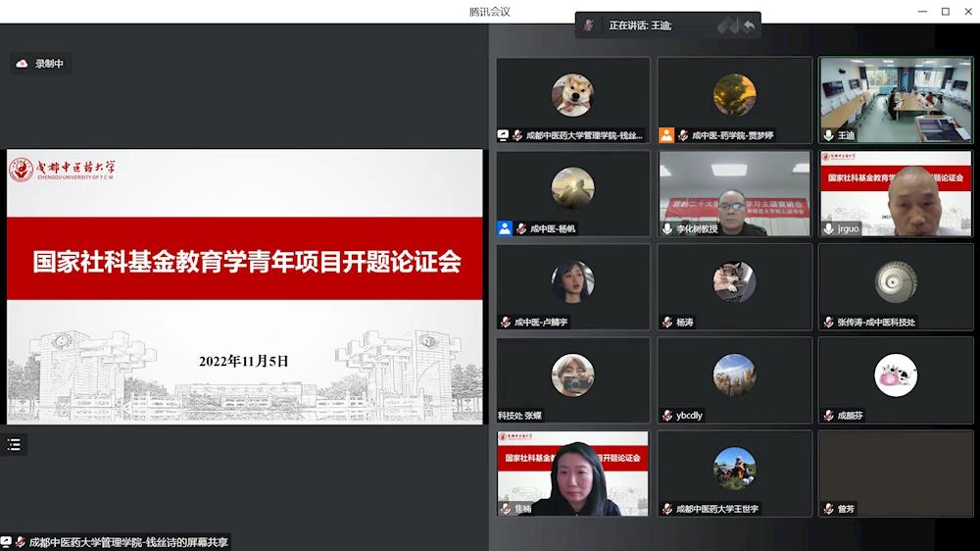Click the muted mic icon beside the 卢 name label
The width and height of the screenshot is (980, 551).
click(x=506, y=323)
